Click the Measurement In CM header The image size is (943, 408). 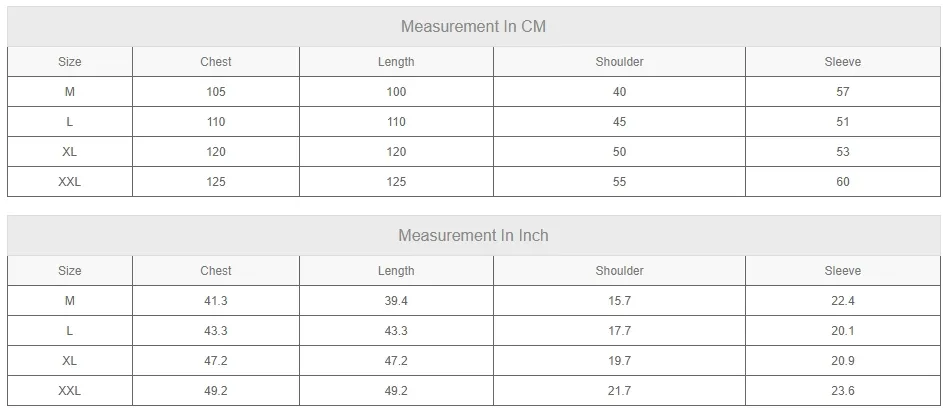[x=473, y=26]
